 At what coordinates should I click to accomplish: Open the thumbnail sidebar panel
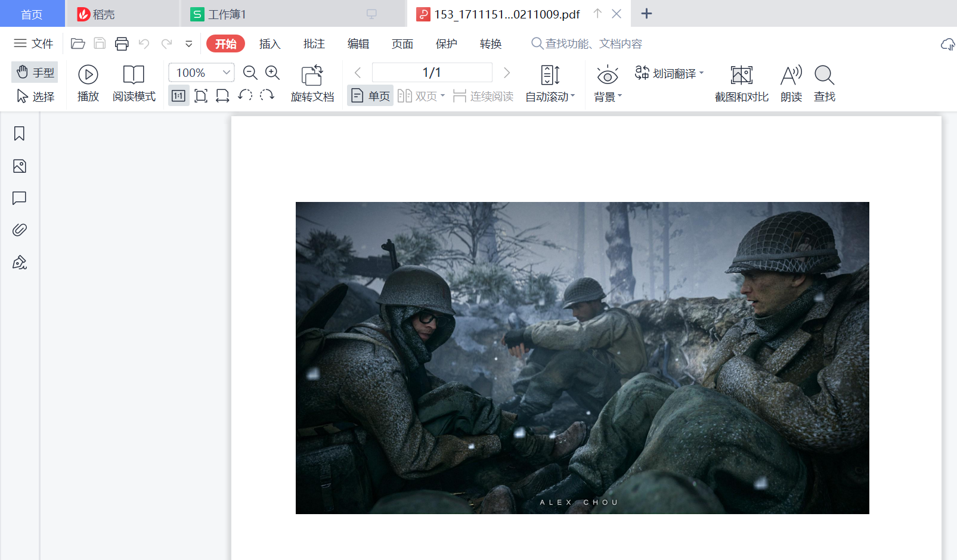[20, 166]
